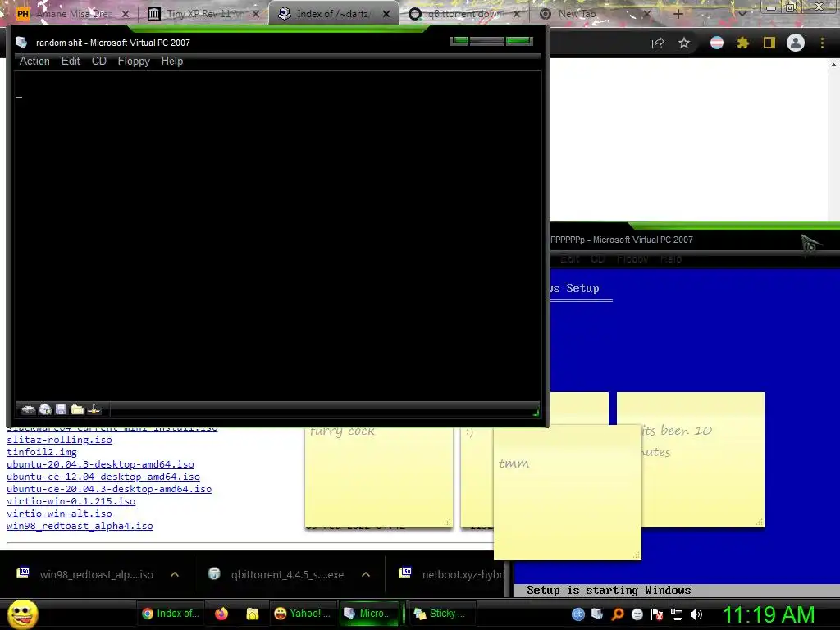Open the Chrome profile avatar
The image size is (840, 630).
pos(796,43)
